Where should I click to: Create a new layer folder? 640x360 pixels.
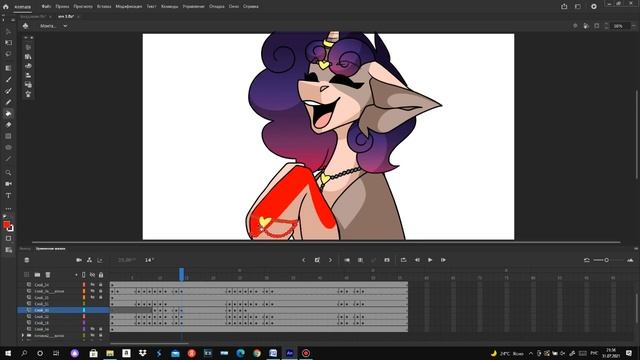(x=38, y=275)
